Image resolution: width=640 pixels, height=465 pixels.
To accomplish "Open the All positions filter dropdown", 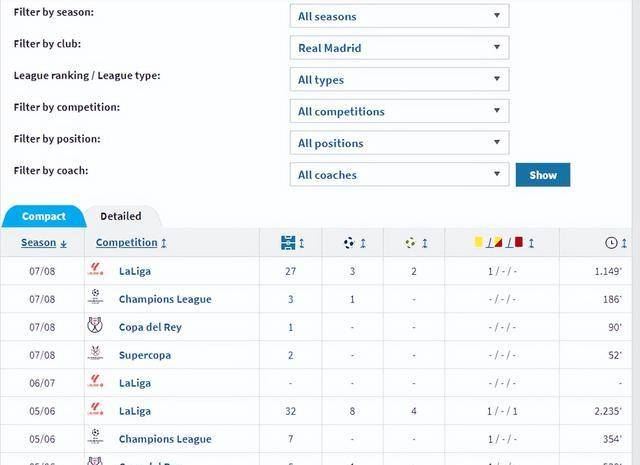I will [x=399, y=142].
